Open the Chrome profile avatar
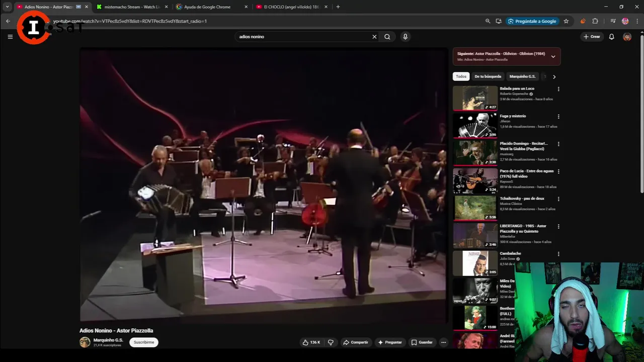Image resolution: width=644 pixels, height=362 pixels. 625,21
